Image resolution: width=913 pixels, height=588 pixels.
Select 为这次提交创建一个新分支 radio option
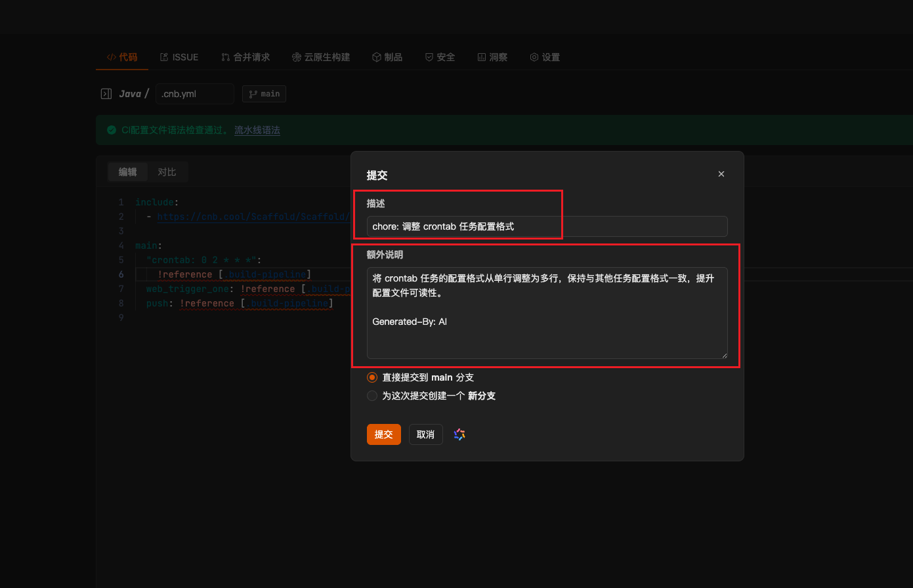point(372,396)
